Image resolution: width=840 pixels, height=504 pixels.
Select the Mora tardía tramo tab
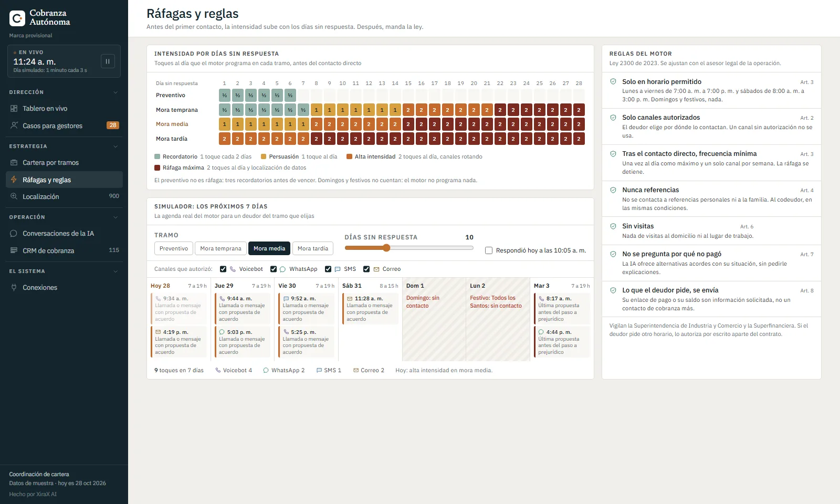pyautogui.click(x=313, y=248)
